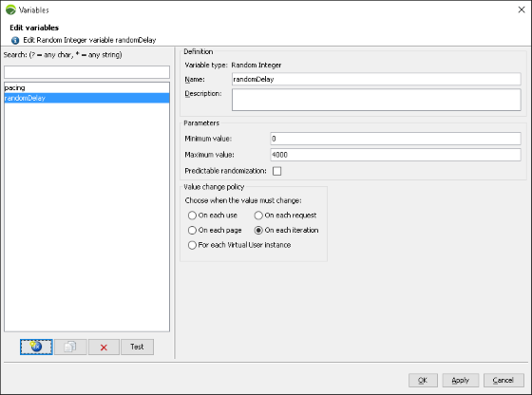Screen dimensions: 532x395
Task: Confirm changes with the OK button
Action: [x=423, y=381]
